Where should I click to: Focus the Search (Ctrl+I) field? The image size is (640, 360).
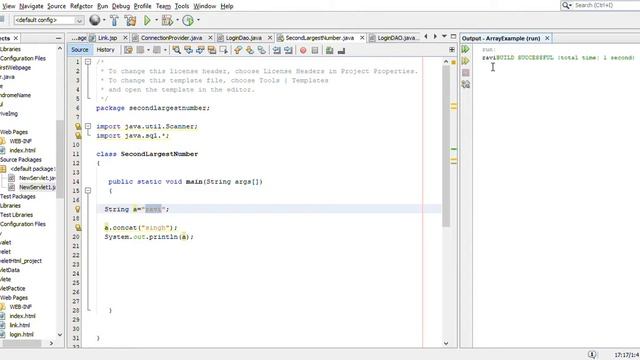(606, 5)
